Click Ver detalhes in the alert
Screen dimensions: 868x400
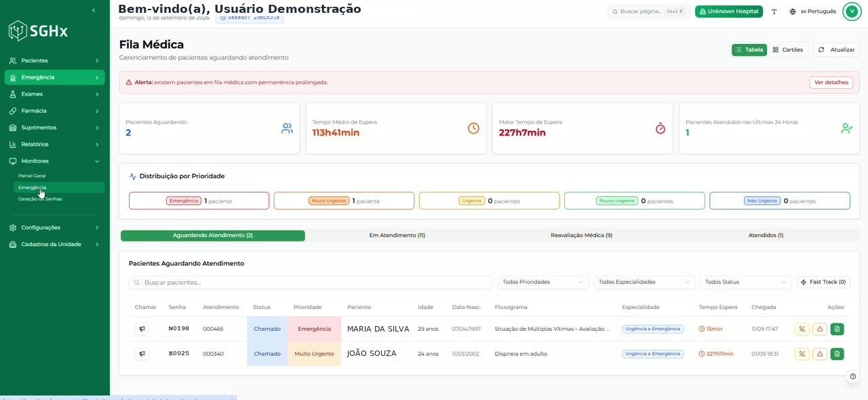click(x=831, y=83)
